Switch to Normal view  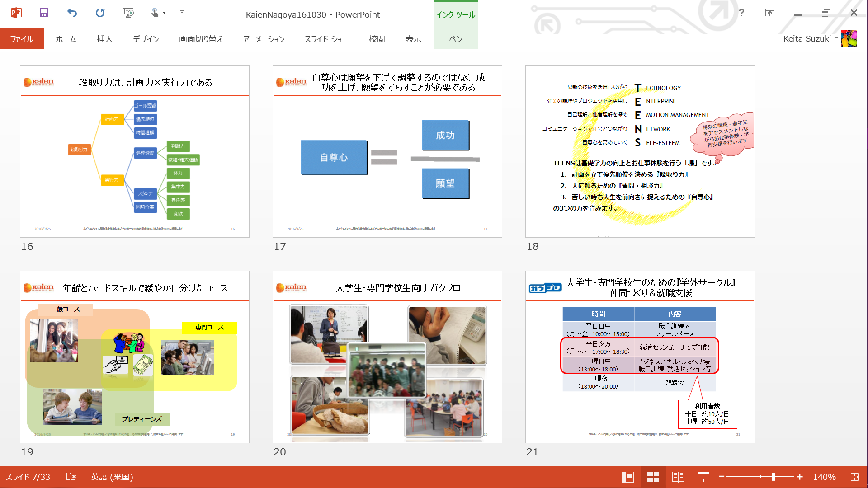click(627, 477)
